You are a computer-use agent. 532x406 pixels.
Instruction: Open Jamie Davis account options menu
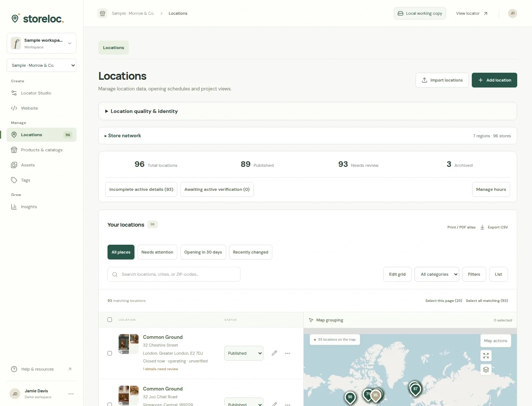[71, 394]
